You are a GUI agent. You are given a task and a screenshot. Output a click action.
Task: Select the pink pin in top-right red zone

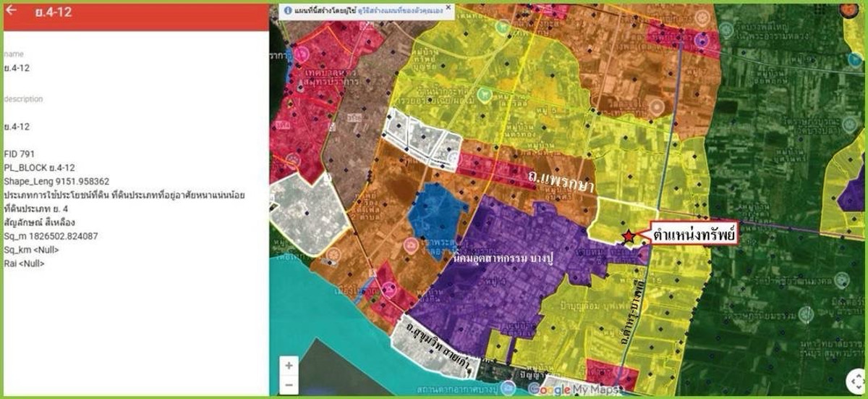point(700,41)
